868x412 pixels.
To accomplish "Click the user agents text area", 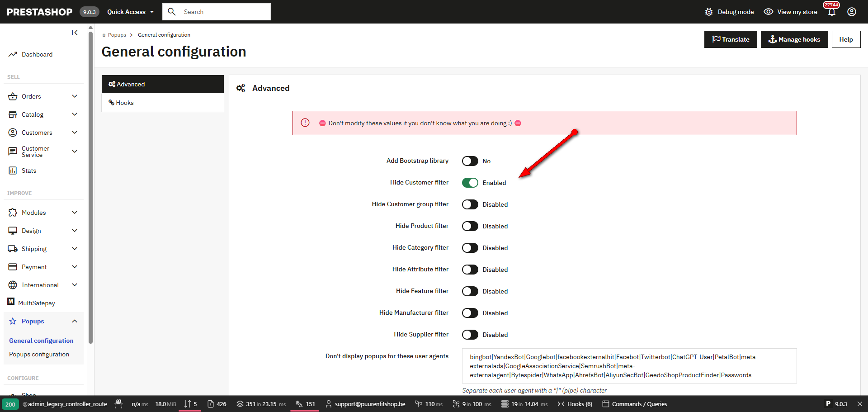I will point(629,366).
